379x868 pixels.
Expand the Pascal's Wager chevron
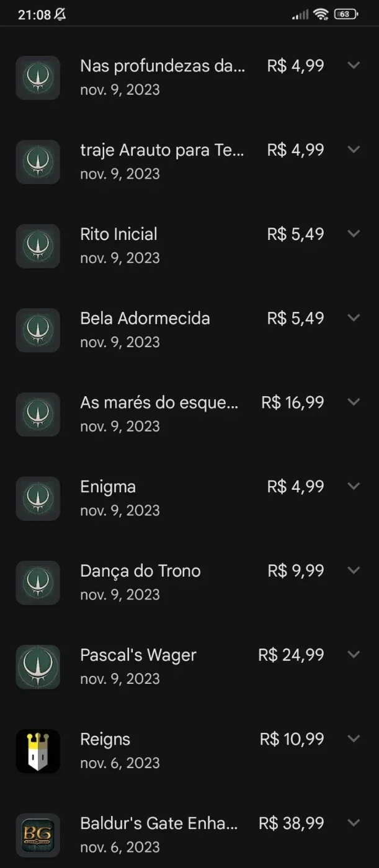tap(354, 654)
